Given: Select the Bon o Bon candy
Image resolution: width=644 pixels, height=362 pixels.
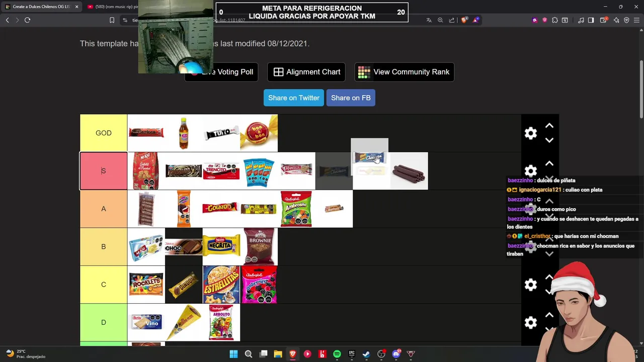Looking at the screenshot, I should (259, 133).
